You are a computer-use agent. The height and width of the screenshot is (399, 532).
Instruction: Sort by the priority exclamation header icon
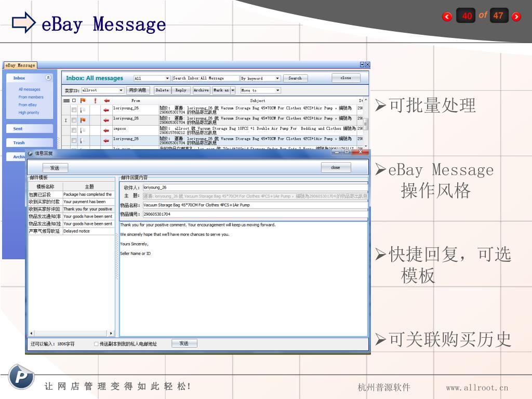click(96, 101)
